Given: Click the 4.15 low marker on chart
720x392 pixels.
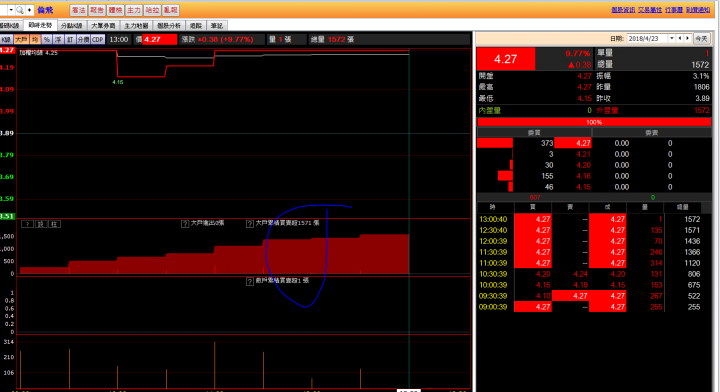Looking at the screenshot, I should click(118, 82).
